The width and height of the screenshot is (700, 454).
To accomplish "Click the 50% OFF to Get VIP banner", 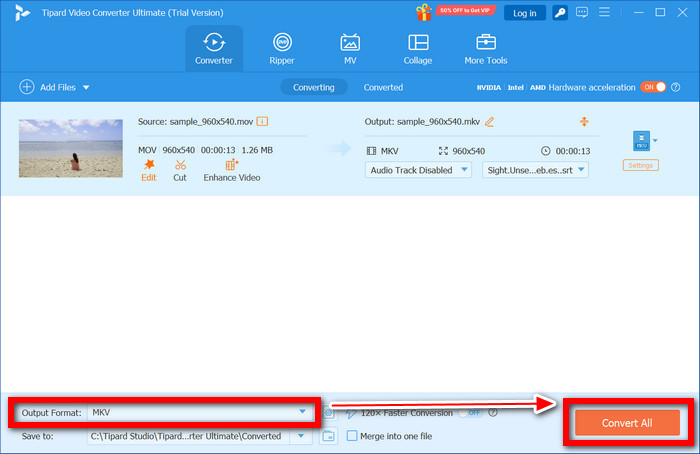I will pyautogui.click(x=465, y=10).
